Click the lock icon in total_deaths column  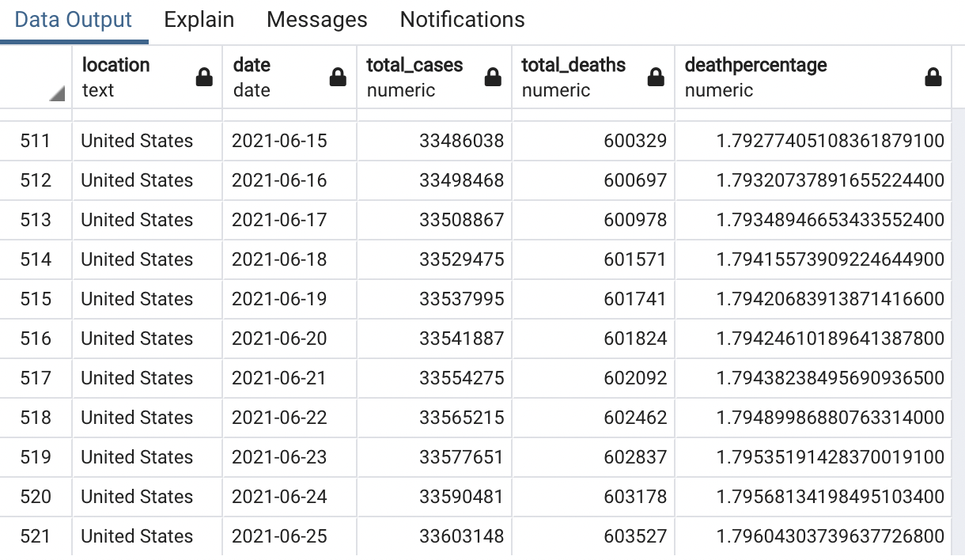click(656, 78)
